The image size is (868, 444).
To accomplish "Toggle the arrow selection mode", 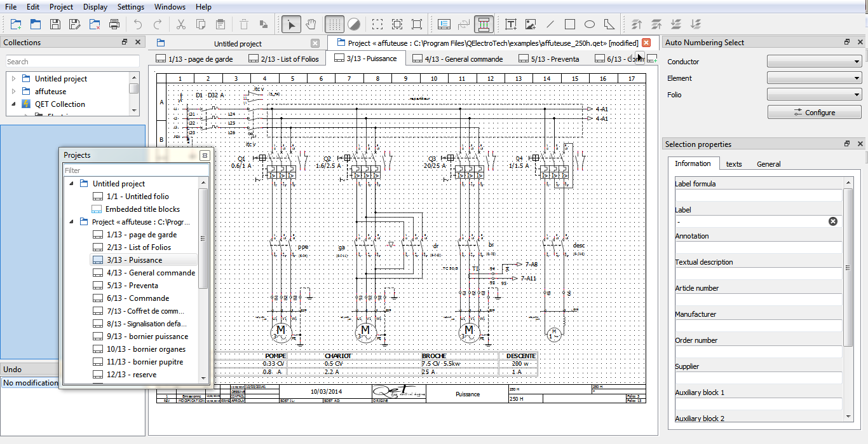I will pyautogui.click(x=291, y=25).
